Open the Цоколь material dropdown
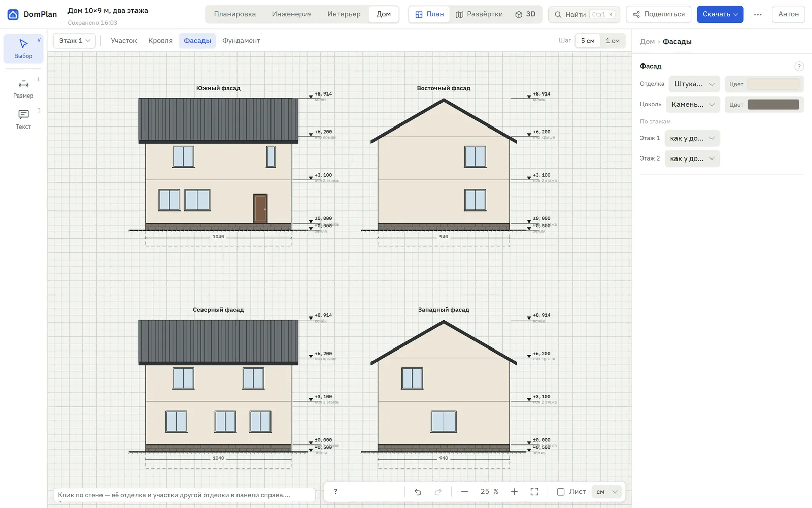Viewport: 812px width, 508px height. click(693, 104)
